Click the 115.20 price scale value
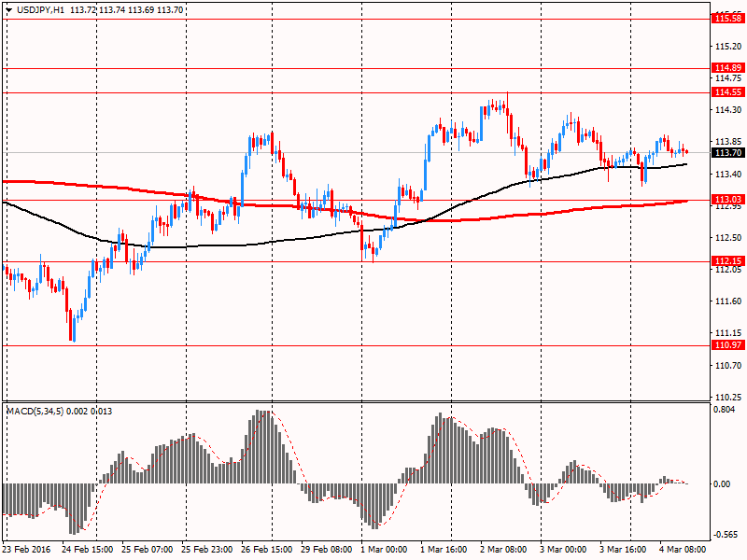Screen dimensions: 747x560 (x=728, y=46)
